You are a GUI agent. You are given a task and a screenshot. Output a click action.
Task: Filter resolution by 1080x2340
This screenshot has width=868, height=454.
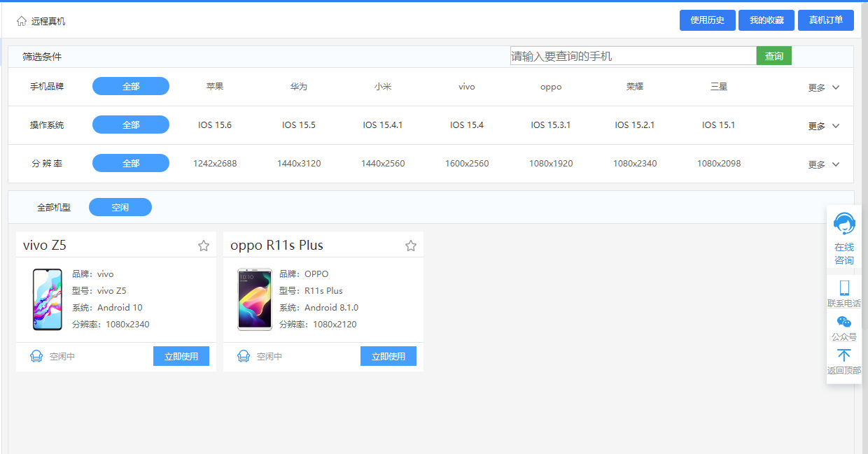pyautogui.click(x=635, y=164)
